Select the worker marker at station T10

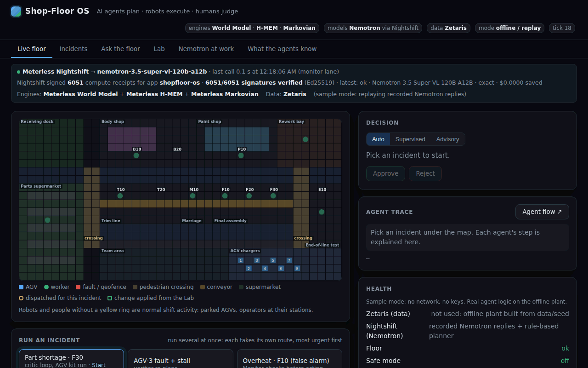tap(120, 195)
